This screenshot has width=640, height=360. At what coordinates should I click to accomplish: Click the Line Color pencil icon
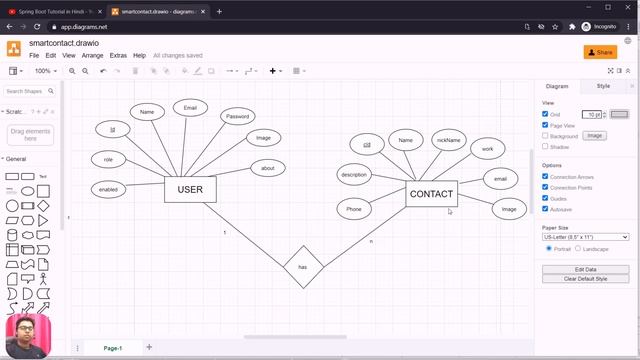tap(198, 71)
